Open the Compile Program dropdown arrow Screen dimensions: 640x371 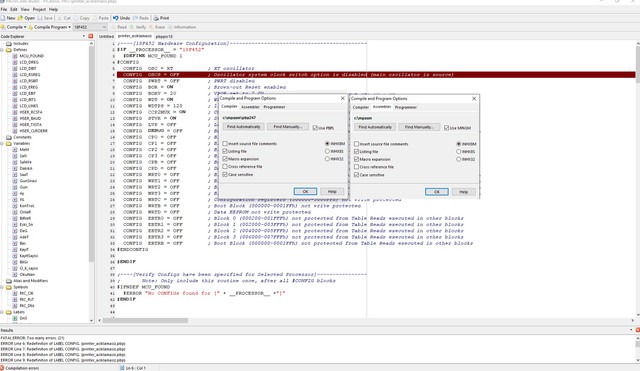click(x=69, y=27)
